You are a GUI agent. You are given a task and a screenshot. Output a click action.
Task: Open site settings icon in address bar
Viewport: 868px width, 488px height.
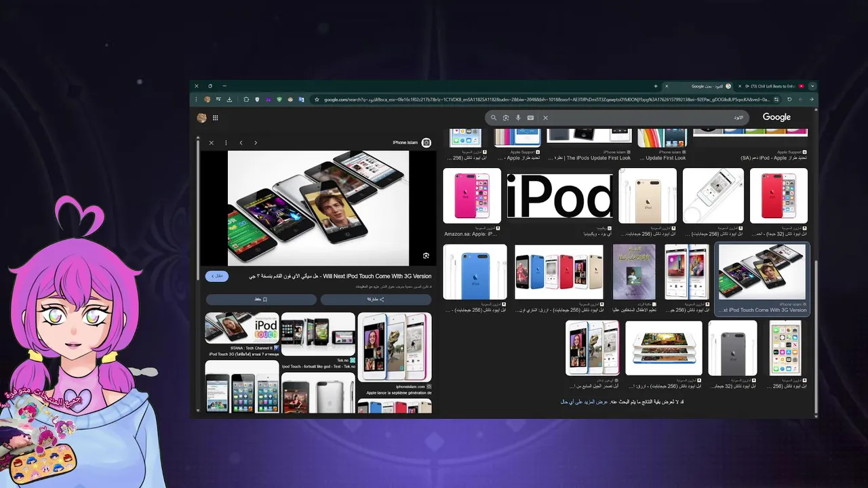pos(776,99)
